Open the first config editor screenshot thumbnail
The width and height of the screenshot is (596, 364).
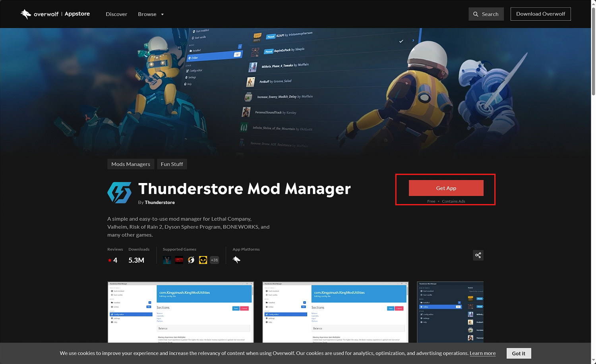[180, 312]
